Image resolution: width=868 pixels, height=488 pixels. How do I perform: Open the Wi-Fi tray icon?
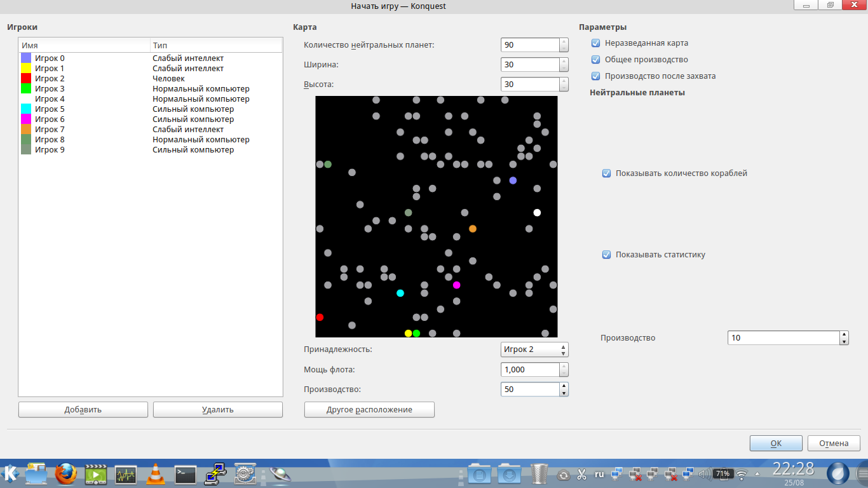pyautogui.click(x=742, y=475)
